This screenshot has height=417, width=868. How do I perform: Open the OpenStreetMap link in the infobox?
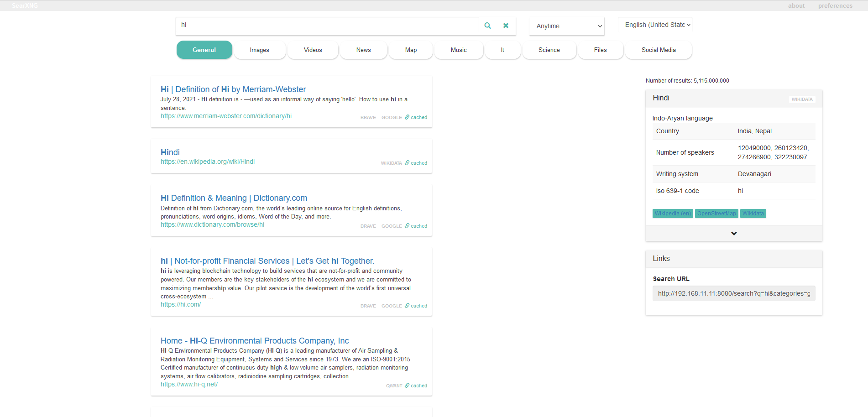click(x=716, y=214)
